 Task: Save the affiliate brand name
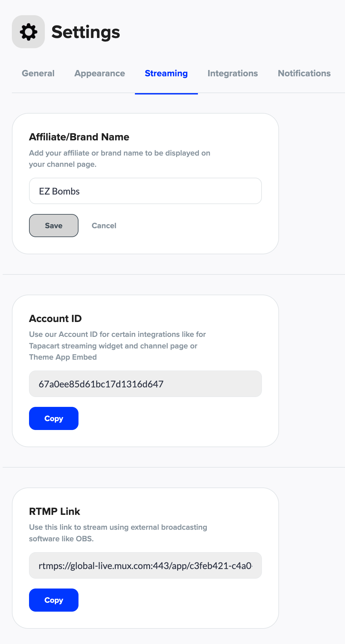(x=54, y=226)
